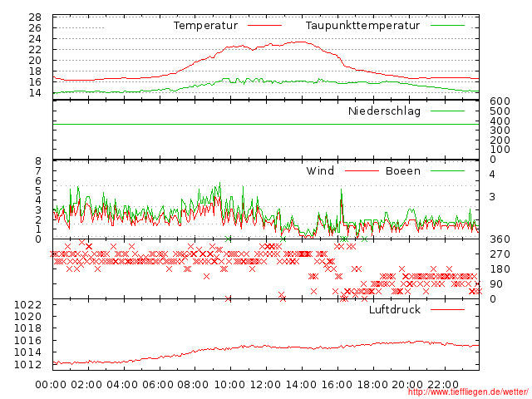Click the 16 temperature axis value

(x=35, y=81)
